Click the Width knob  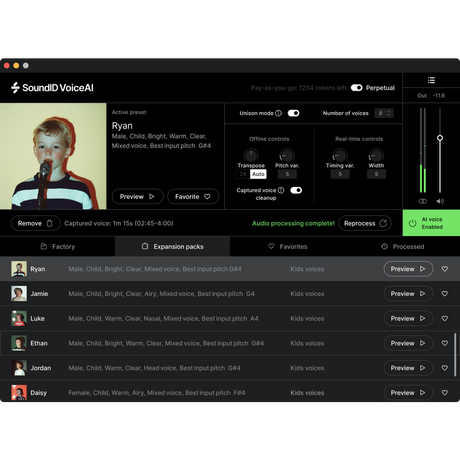(x=376, y=155)
